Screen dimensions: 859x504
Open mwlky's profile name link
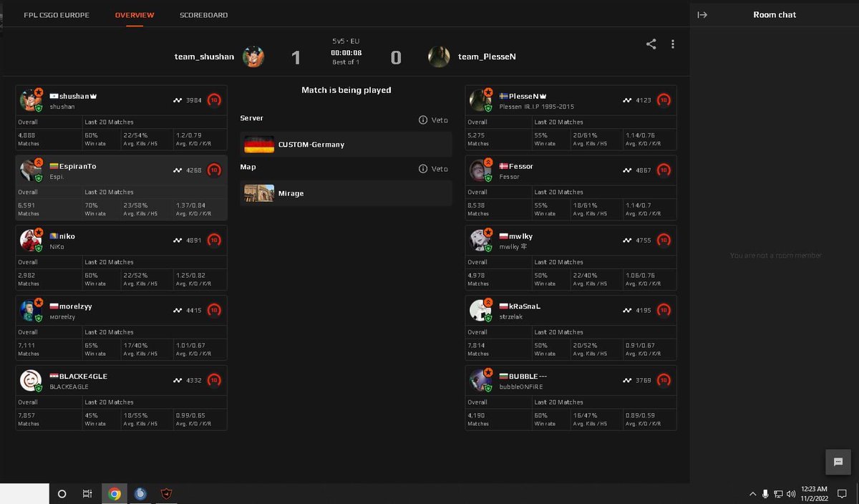point(521,236)
